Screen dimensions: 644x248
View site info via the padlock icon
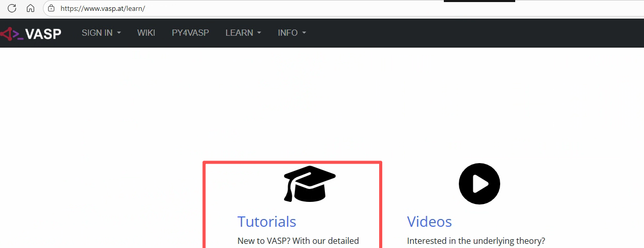pos(51,8)
